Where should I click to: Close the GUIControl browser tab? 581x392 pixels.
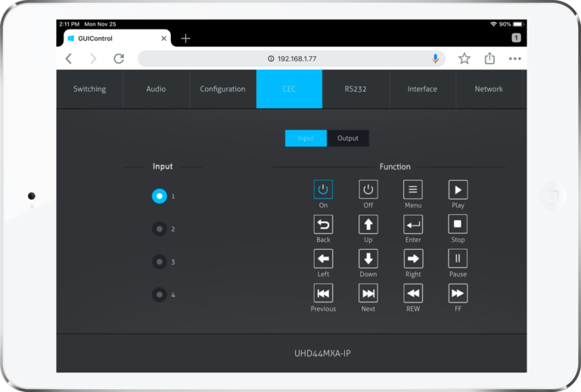pyautogui.click(x=163, y=39)
